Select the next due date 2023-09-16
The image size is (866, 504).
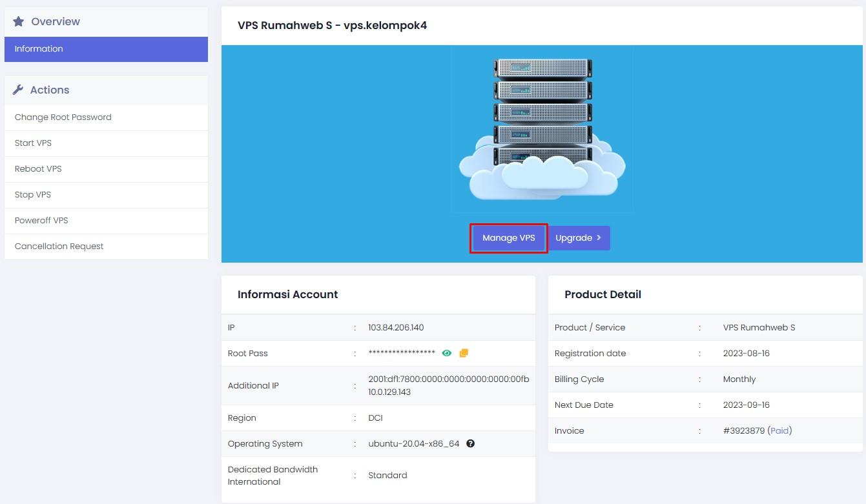(746, 405)
